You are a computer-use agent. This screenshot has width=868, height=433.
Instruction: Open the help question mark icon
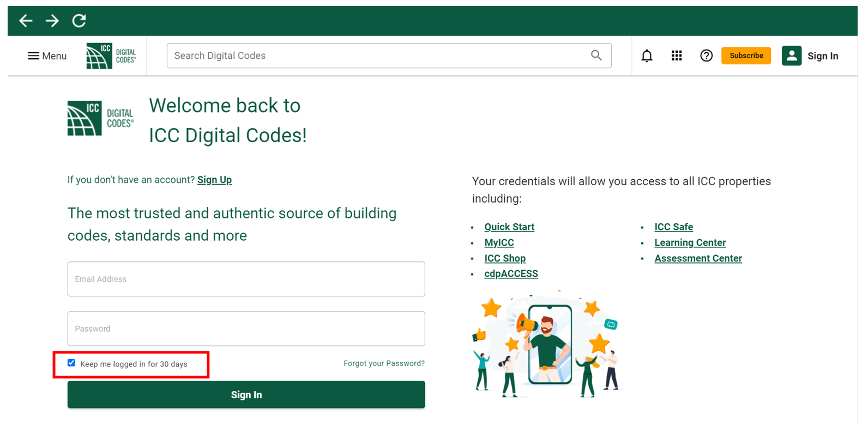click(706, 56)
